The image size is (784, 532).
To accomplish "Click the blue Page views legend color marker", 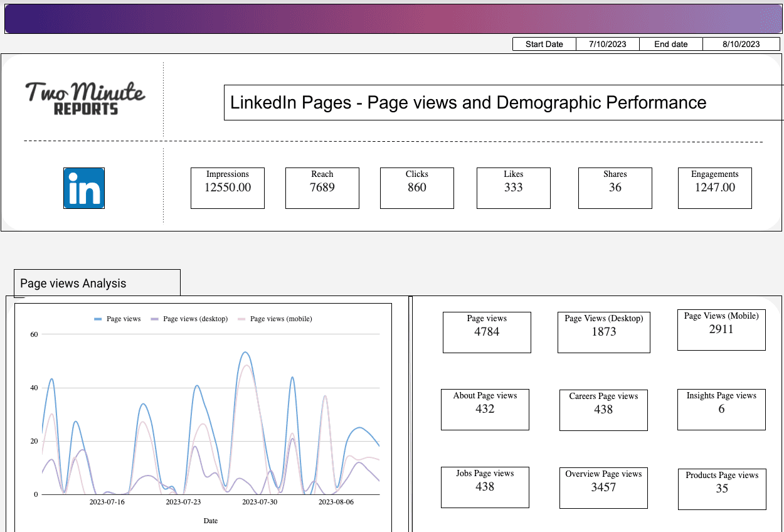I will 97,319.
